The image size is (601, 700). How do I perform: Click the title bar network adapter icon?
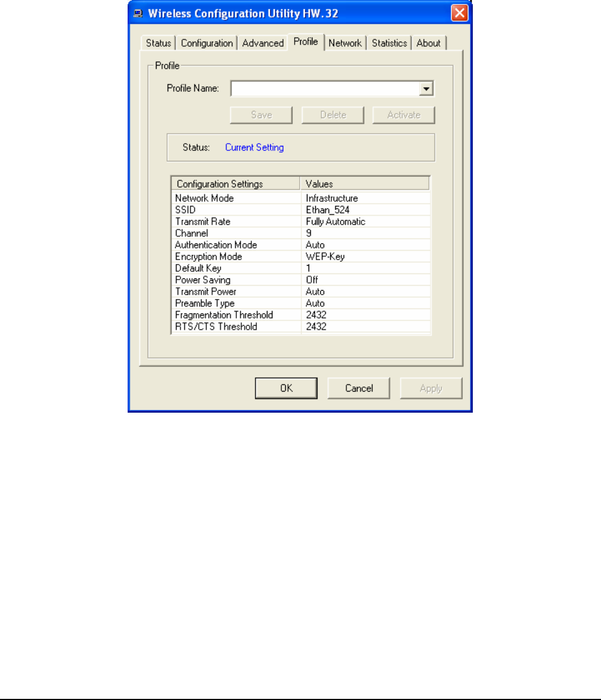coord(138,13)
